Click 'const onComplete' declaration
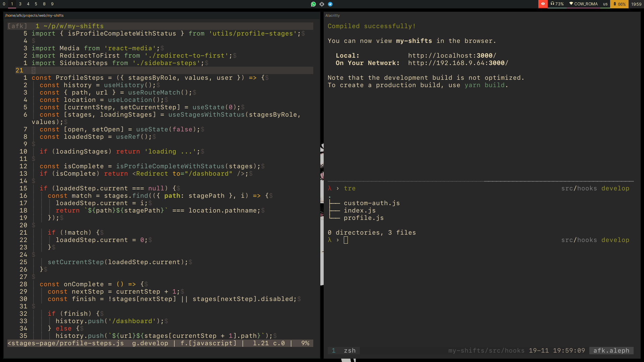The image size is (644, 362). [x=72, y=284]
